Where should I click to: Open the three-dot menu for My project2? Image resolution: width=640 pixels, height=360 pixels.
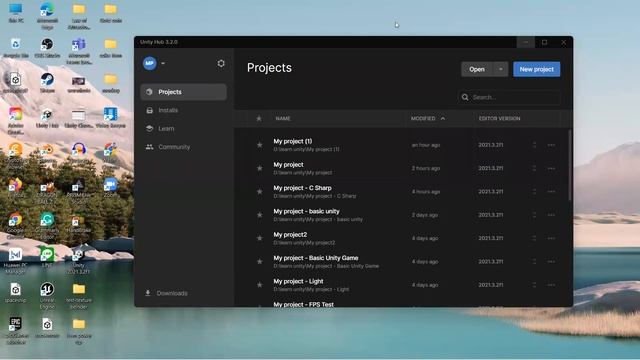click(x=551, y=238)
